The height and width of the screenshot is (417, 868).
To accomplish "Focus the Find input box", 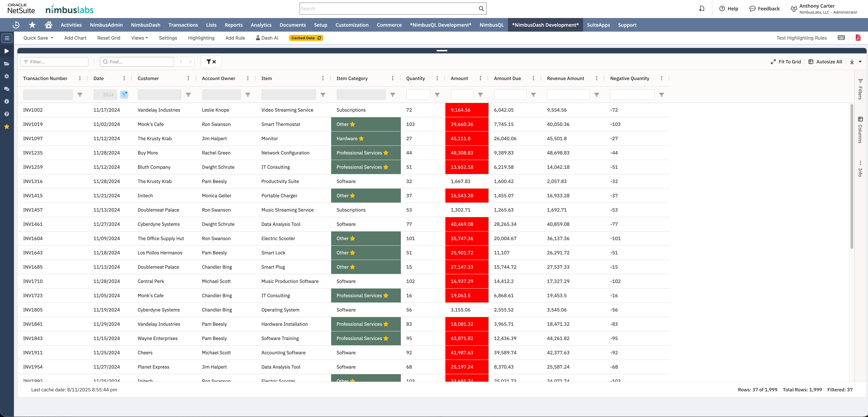I will coord(137,62).
